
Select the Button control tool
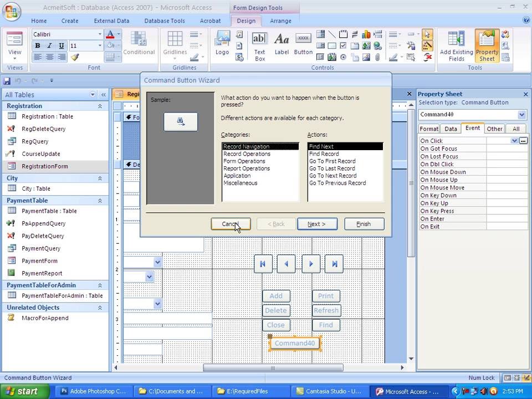pyautogui.click(x=303, y=43)
